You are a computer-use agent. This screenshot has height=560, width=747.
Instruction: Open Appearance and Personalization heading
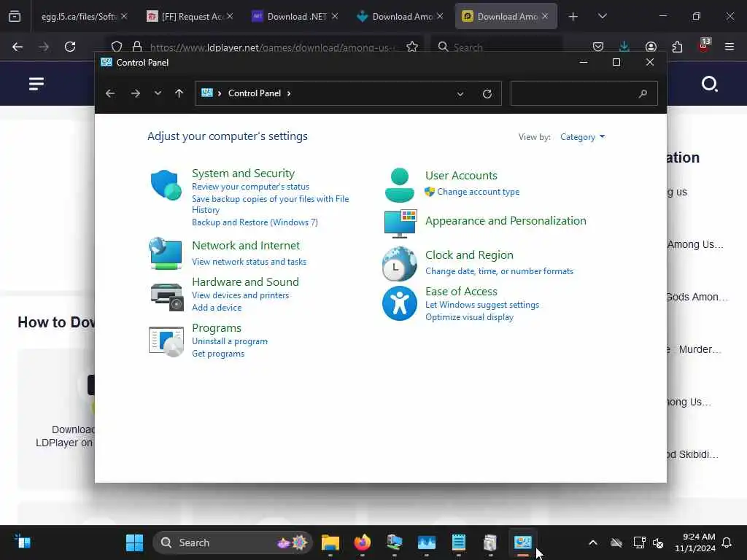tap(506, 221)
